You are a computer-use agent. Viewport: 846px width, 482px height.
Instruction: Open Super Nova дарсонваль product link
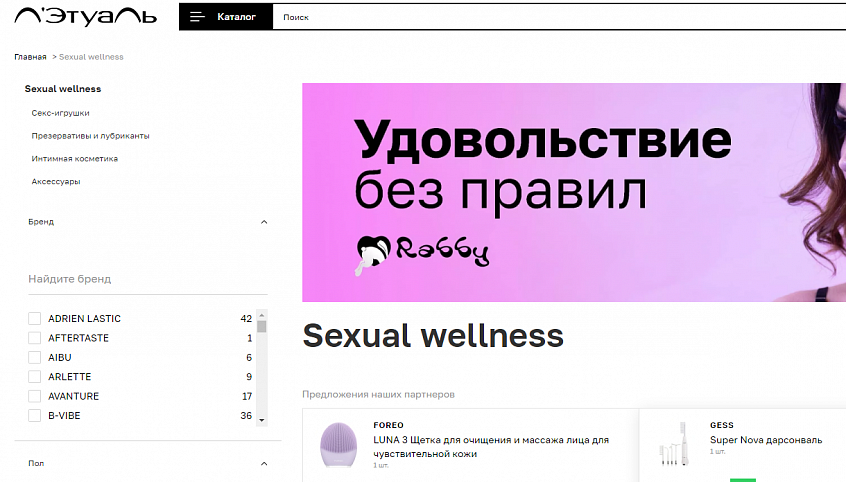click(766, 440)
